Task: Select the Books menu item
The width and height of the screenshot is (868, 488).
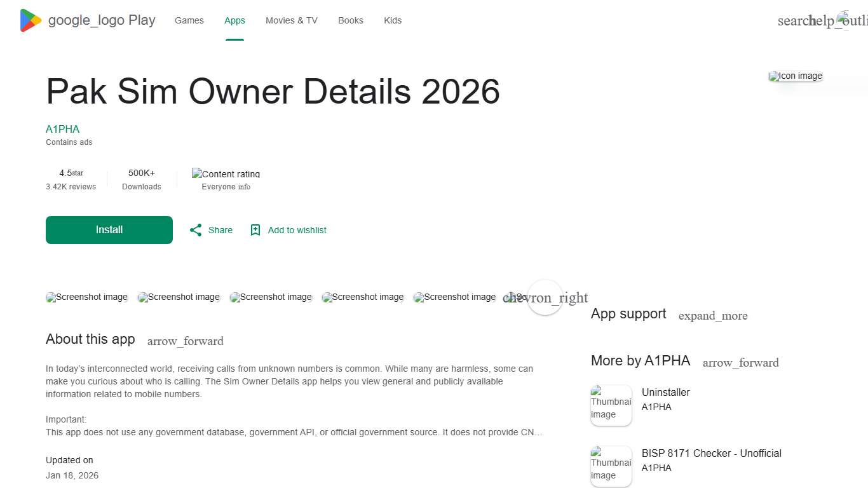Action: point(350,20)
